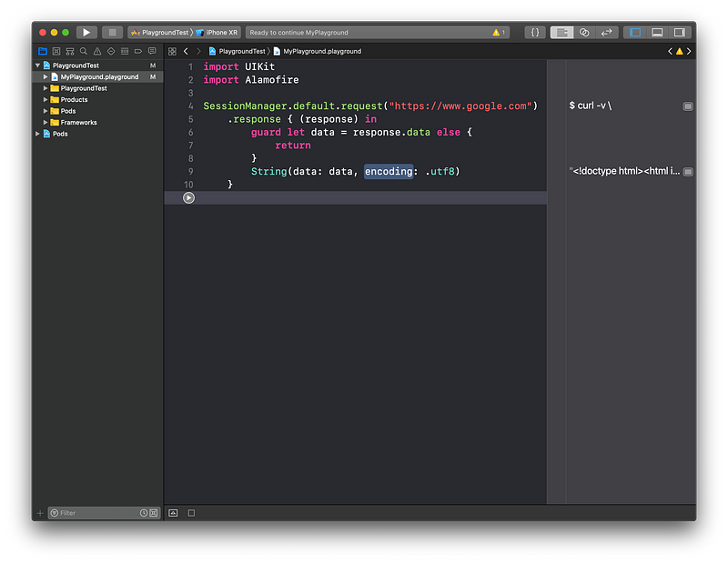Toggle the source-control status filter

(x=154, y=513)
